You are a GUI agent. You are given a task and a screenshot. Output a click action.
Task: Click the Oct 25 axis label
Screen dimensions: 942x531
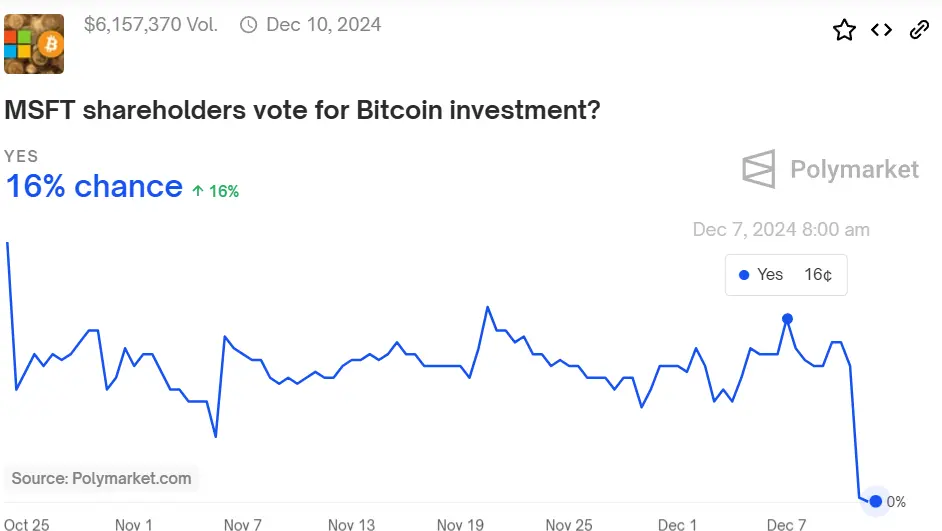27,524
